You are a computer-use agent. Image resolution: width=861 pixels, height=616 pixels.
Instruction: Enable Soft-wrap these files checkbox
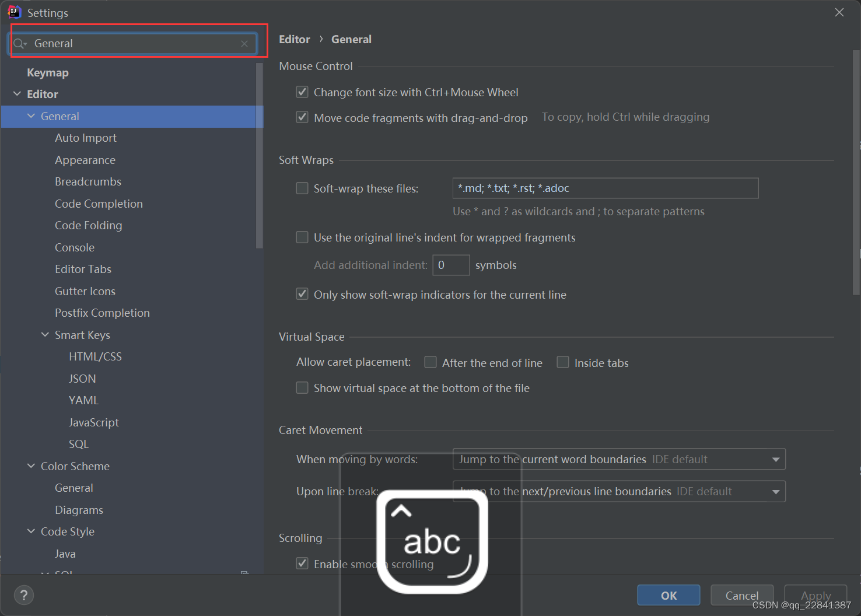pos(302,188)
